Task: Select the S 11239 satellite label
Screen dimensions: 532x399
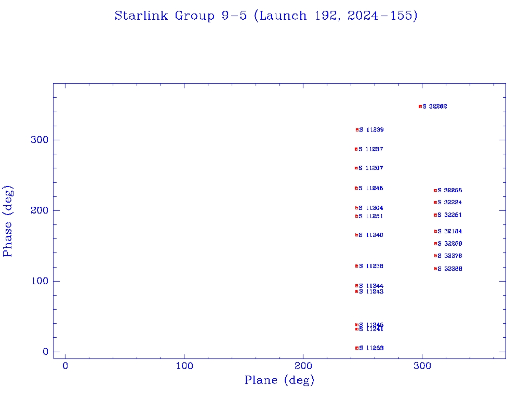Action: point(371,130)
